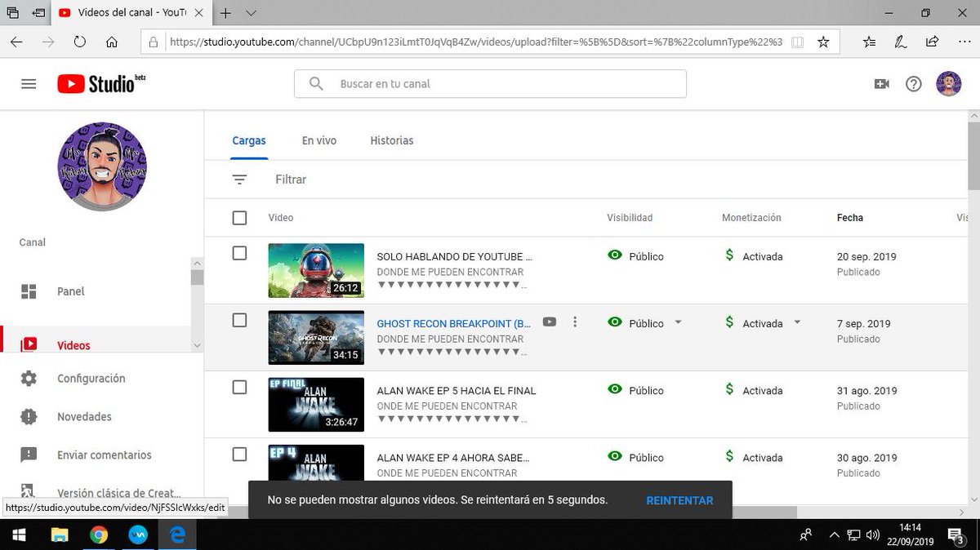The height and width of the screenshot is (550, 980).
Task: Sort by the Fecha column header
Action: [x=850, y=218]
